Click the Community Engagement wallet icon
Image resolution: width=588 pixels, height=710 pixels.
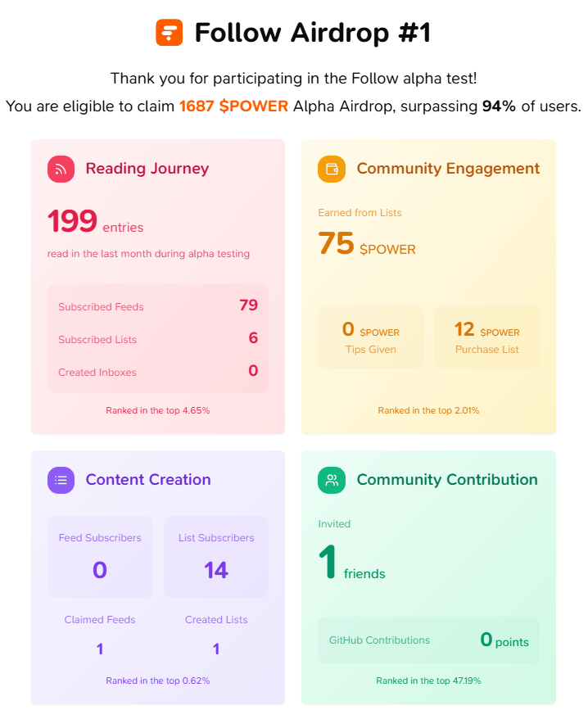point(332,169)
